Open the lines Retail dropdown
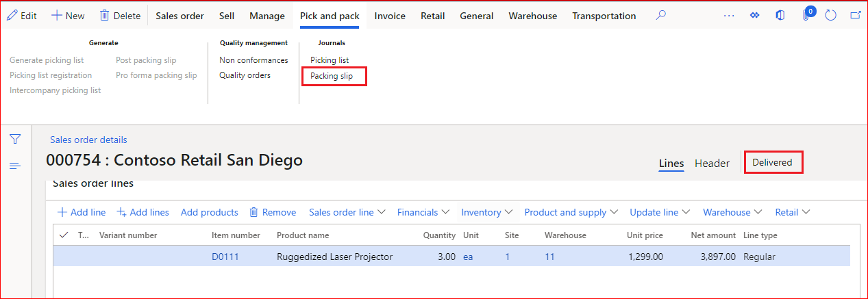 793,212
